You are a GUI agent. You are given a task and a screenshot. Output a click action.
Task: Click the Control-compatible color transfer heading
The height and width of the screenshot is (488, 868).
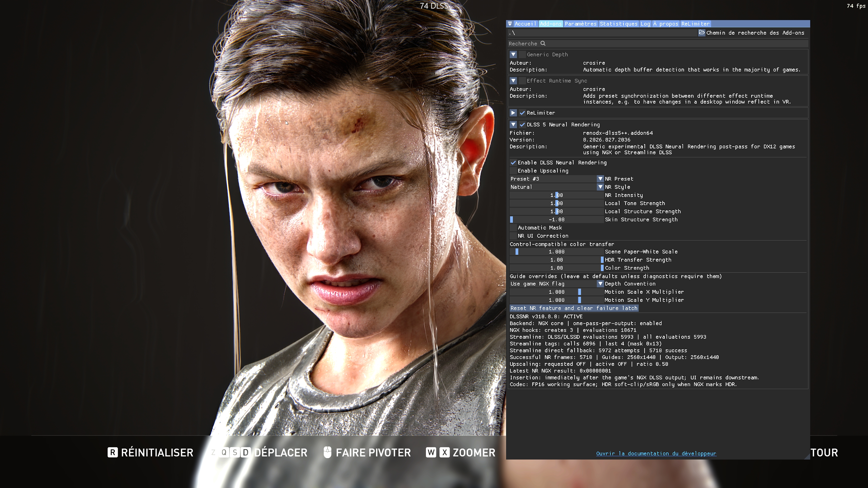coord(562,244)
